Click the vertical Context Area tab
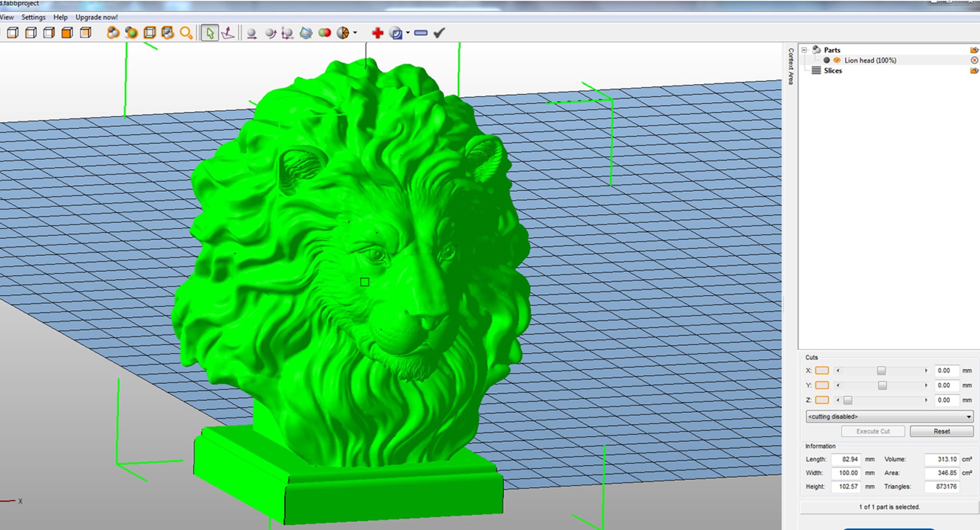980x530 pixels. click(791, 66)
